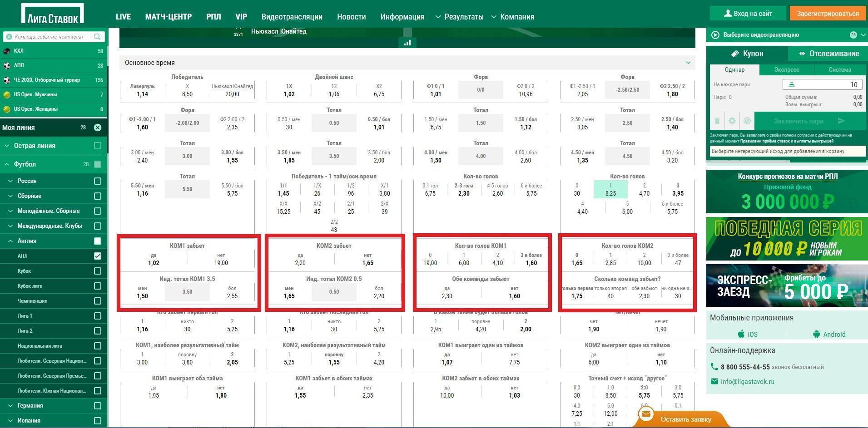Image resolution: width=868 pixels, height=428 pixels.
Task: Click the hockey puck icon next to КХЛ
Action: pyautogui.click(x=7, y=51)
